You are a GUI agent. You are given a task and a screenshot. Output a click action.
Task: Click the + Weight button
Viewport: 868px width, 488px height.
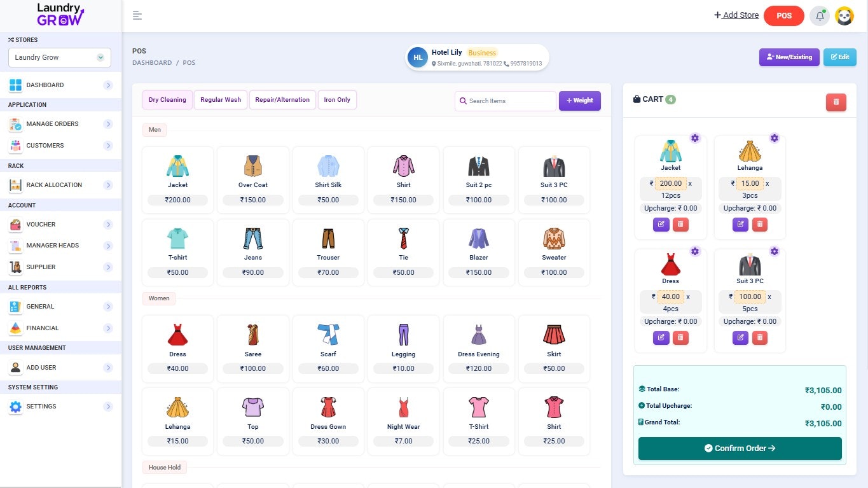[x=580, y=101]
